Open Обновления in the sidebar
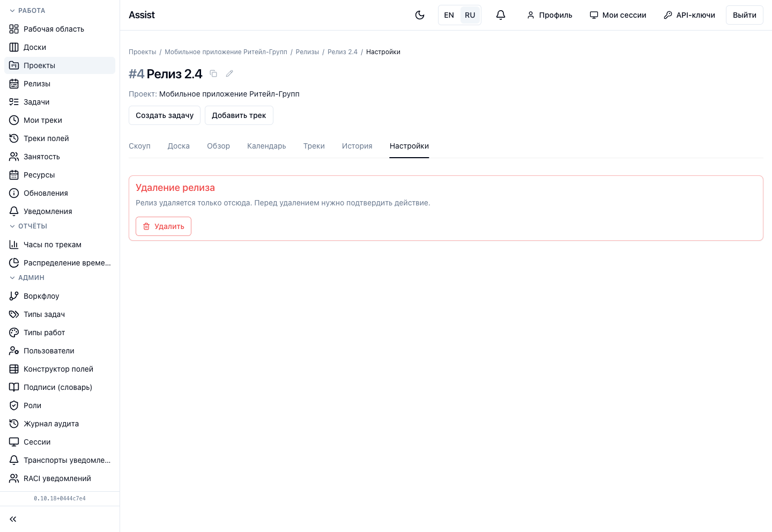This screenshot has width=772, height=532. (60, 193)
